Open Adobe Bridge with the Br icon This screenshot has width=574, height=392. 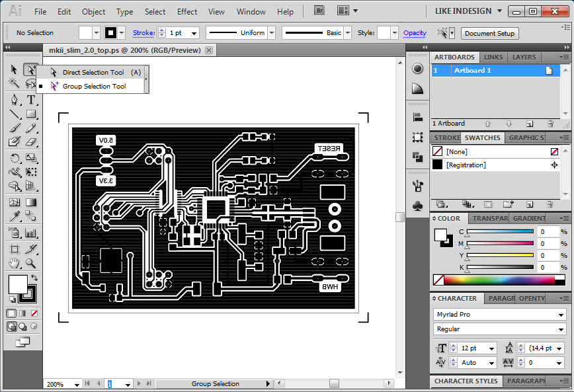point(319,11)
